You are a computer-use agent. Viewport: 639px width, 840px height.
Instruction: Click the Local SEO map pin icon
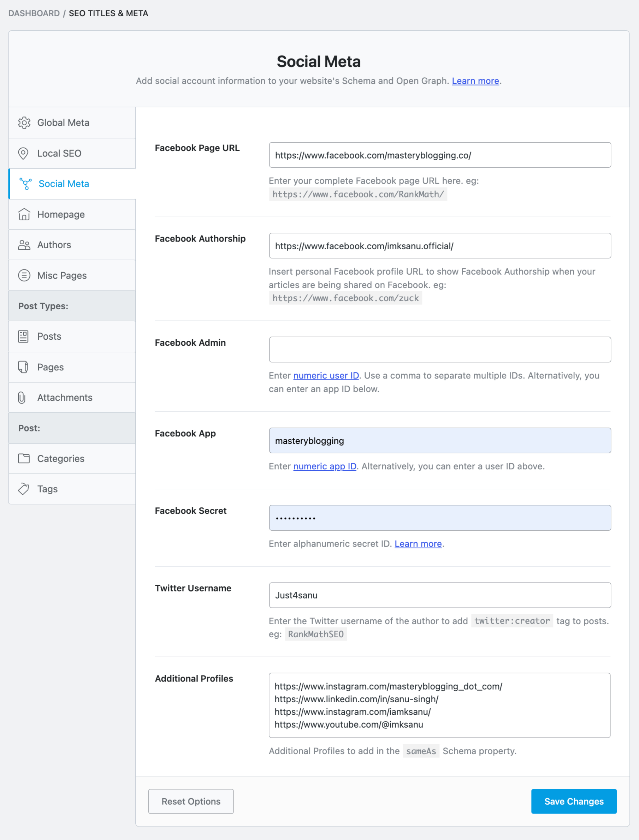pyautogui.click(x=23, y=153)
